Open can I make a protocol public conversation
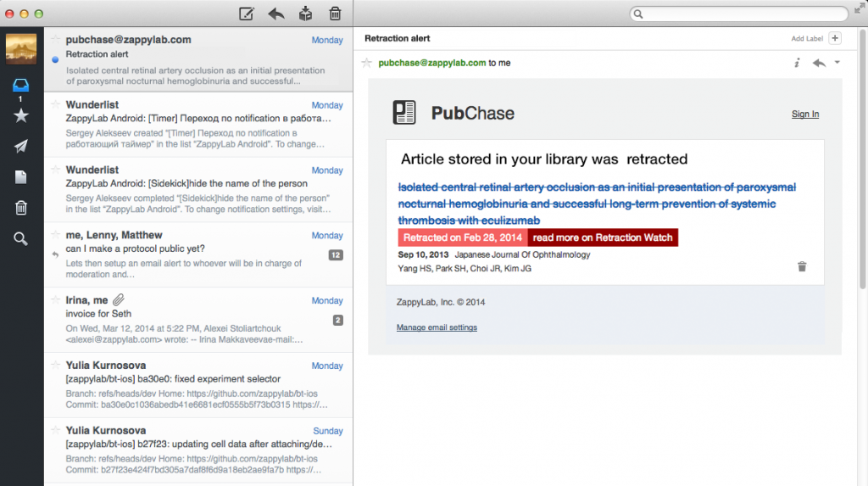 pyautogui.click(x=198, y=255)
